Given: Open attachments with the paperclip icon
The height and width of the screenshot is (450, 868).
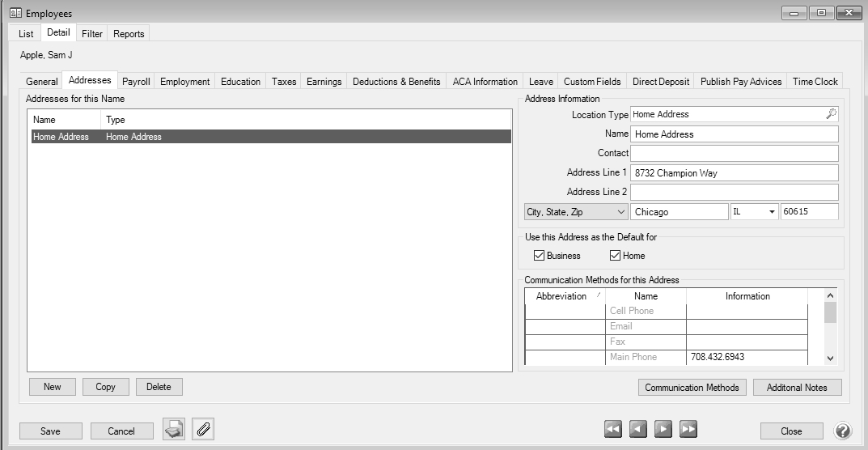Looking at the screenshot, I should 203,431.
